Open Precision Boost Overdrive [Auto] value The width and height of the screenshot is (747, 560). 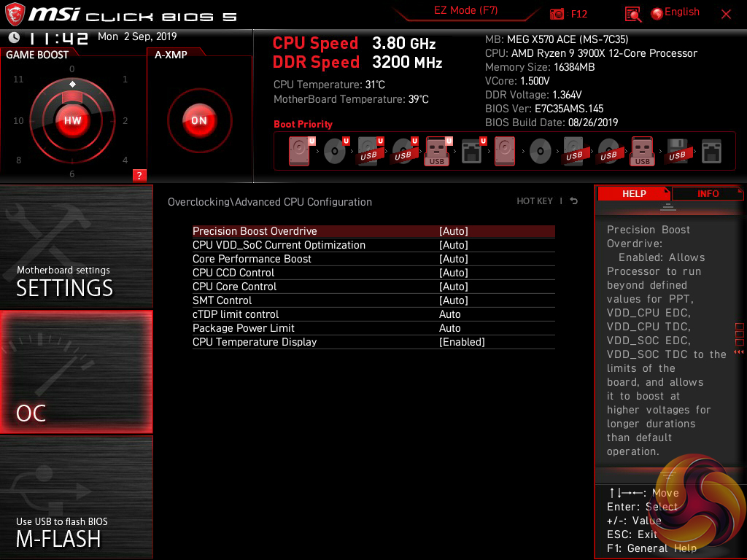point(454,231)
